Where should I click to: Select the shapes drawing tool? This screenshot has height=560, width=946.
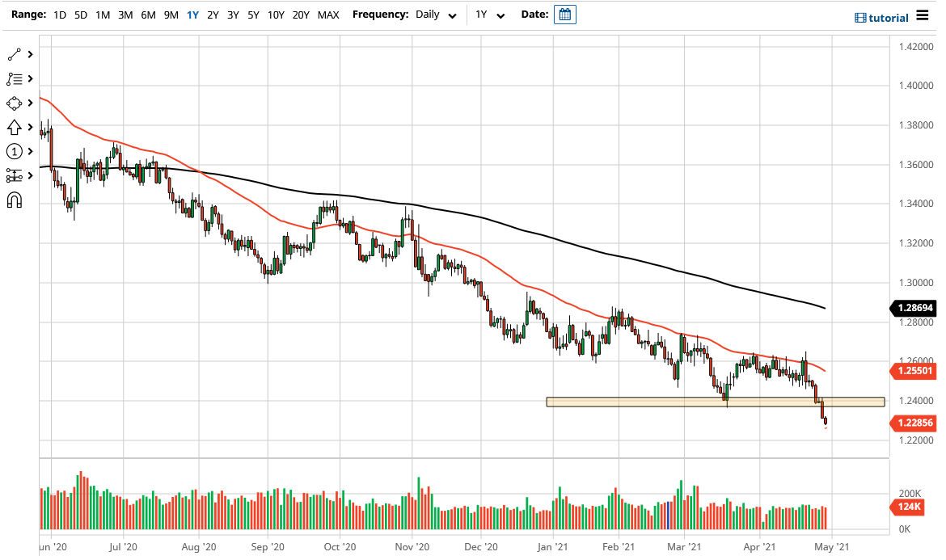click(x=16, y=103)
